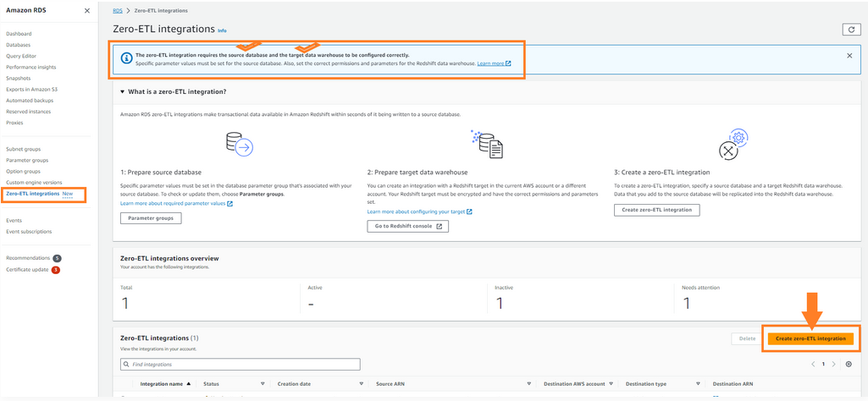Open Parameter groups in sidebar
Viewport: 868px width, 401px height.
(27, 160)
